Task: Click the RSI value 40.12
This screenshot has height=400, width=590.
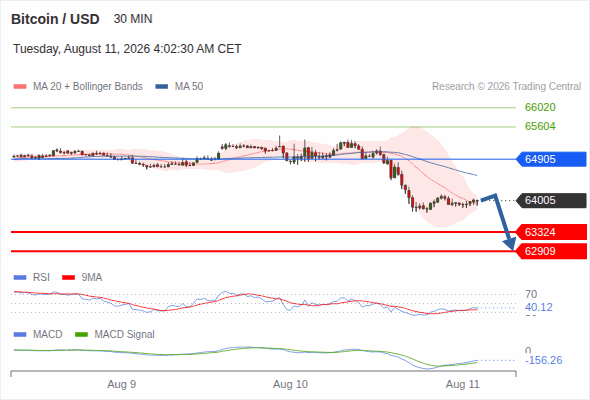Action: tap(539, 307)
